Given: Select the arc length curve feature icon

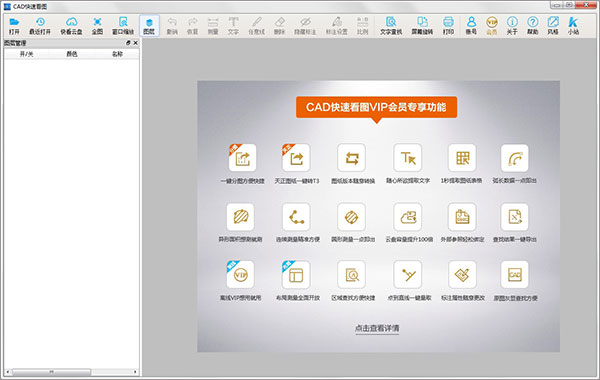Looking at the screenshot, I should (x=515, y=158).
